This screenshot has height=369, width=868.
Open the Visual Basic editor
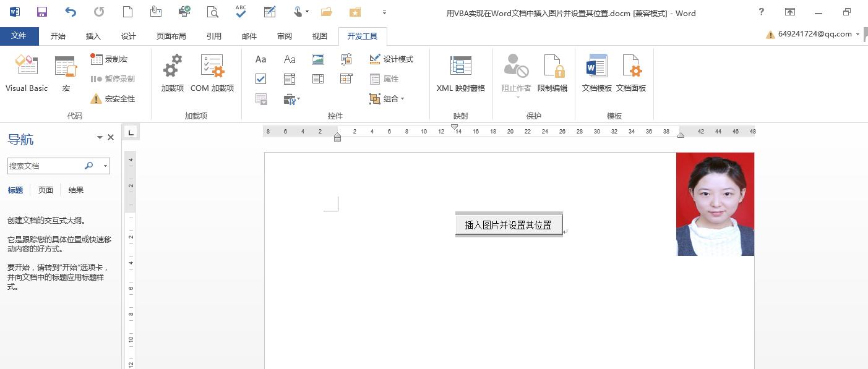26,72
